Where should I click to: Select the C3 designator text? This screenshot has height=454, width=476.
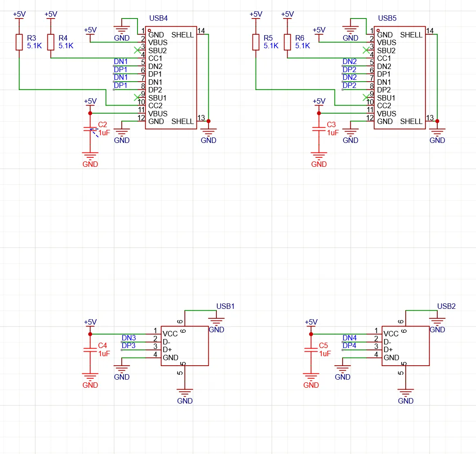pos(331,124)
